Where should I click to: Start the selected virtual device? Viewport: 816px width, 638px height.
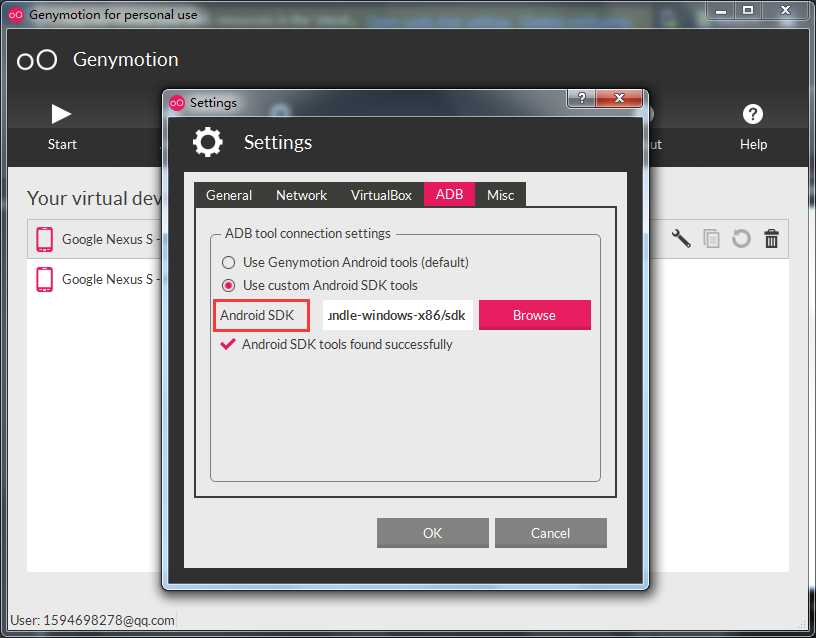61,126
